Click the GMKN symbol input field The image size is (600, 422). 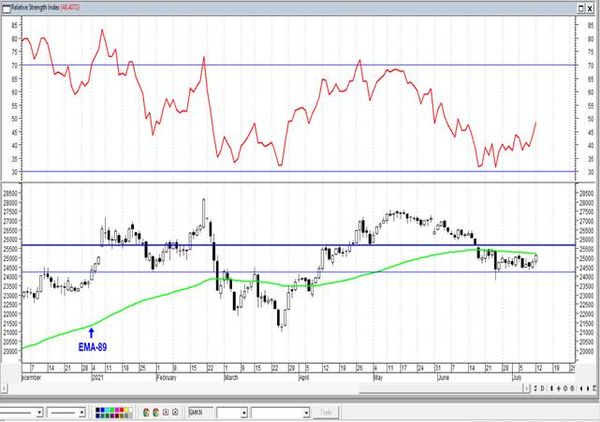[x=201, y=412]
